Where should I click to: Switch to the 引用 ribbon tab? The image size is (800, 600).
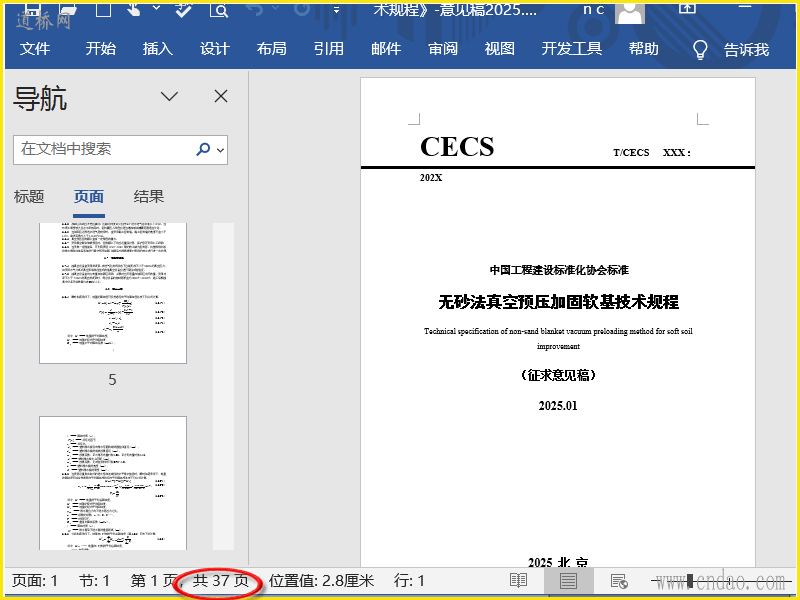point(329,49)
